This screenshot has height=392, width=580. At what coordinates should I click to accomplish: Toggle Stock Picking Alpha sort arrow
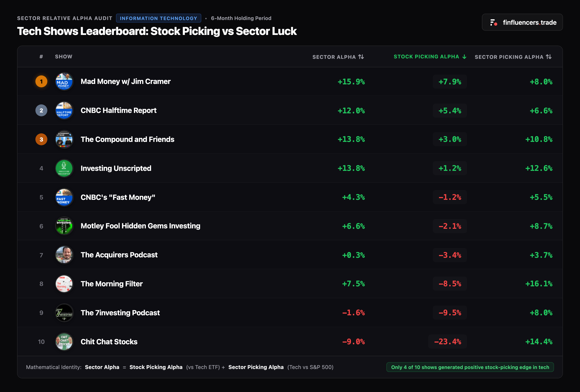(464, 57)
